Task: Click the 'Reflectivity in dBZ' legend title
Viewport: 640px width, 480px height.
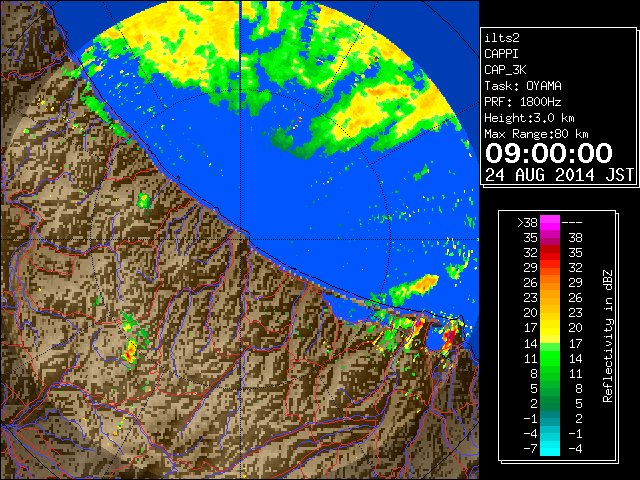Action: point(608,336)
